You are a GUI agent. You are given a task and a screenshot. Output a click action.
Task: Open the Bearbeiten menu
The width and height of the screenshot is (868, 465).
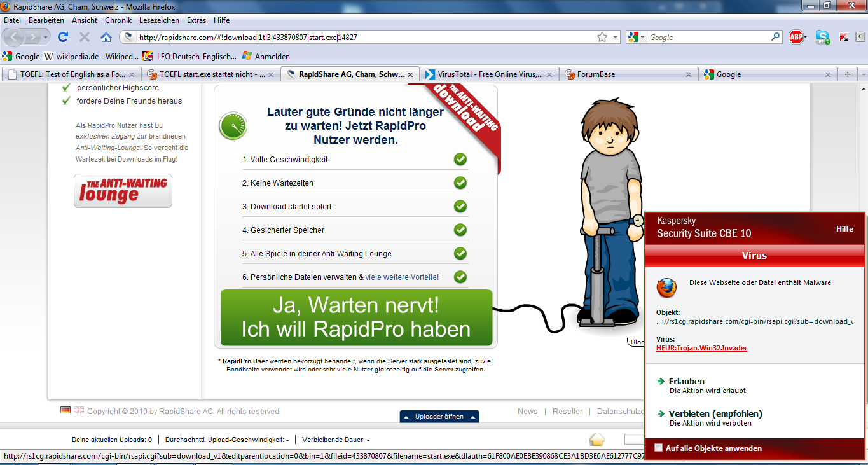pyautogui.click(x=46, y=20)
